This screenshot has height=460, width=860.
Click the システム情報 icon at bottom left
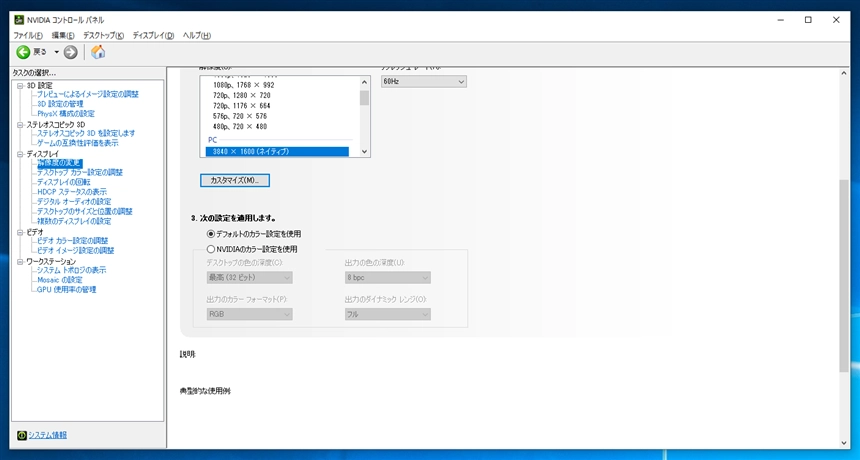click(21, 435)
